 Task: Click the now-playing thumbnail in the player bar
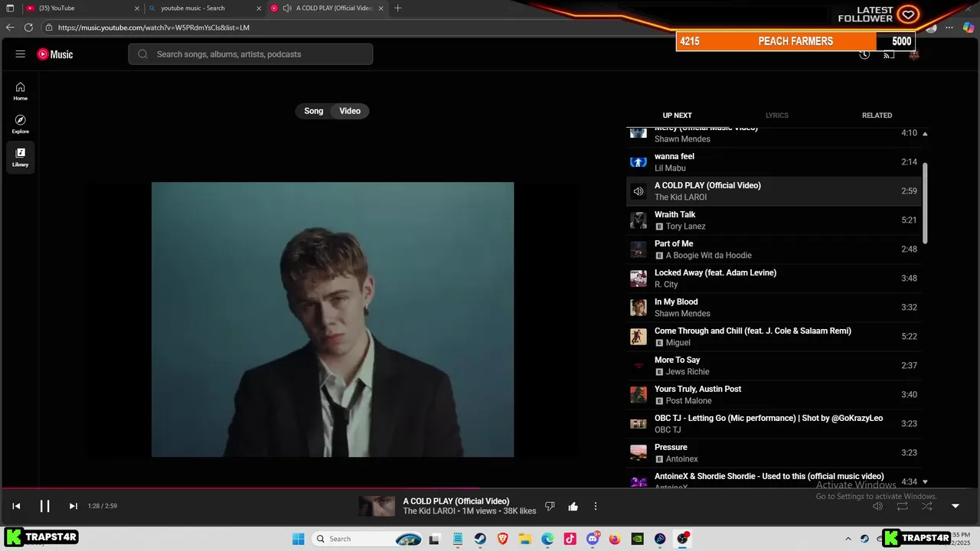pyautogui.click(x=377, y=506)
